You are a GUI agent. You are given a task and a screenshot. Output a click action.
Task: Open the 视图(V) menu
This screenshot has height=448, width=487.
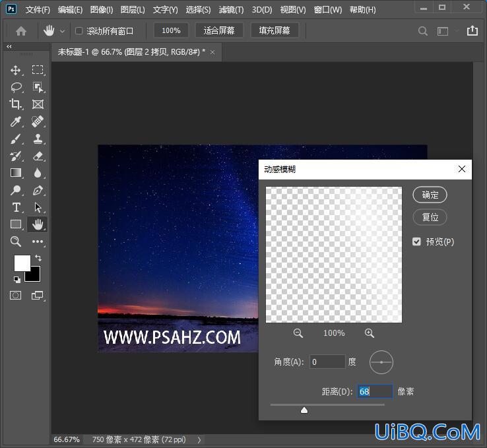[293, 10]
